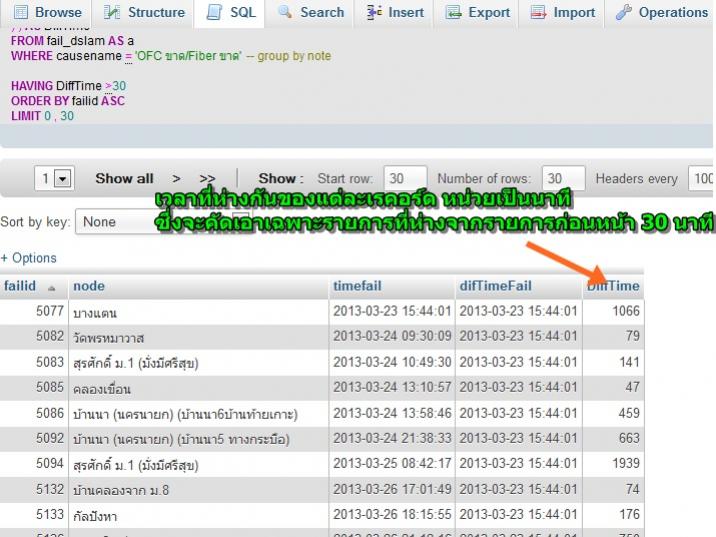The height and width of the screenshot is (537, 716).
Task: Sort by DiffTime column header
Action: pos(613,286)
